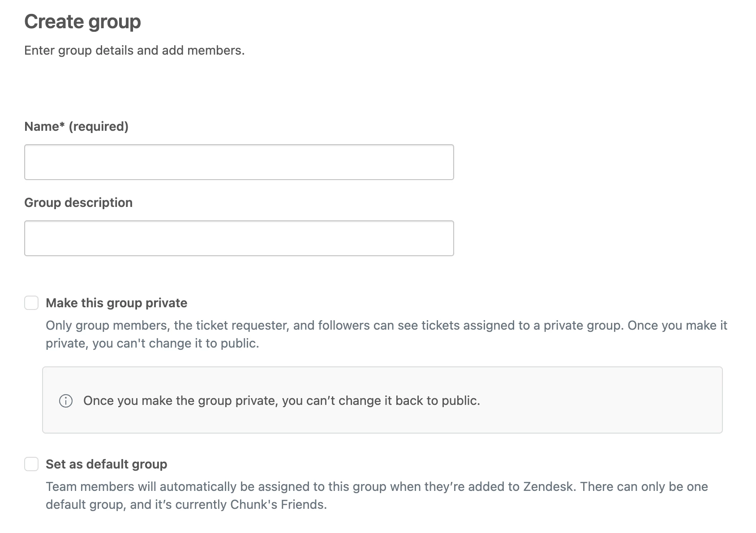Click the 'Name* (required)' field label
Screen dimensions: 756x533
point(76,127)
